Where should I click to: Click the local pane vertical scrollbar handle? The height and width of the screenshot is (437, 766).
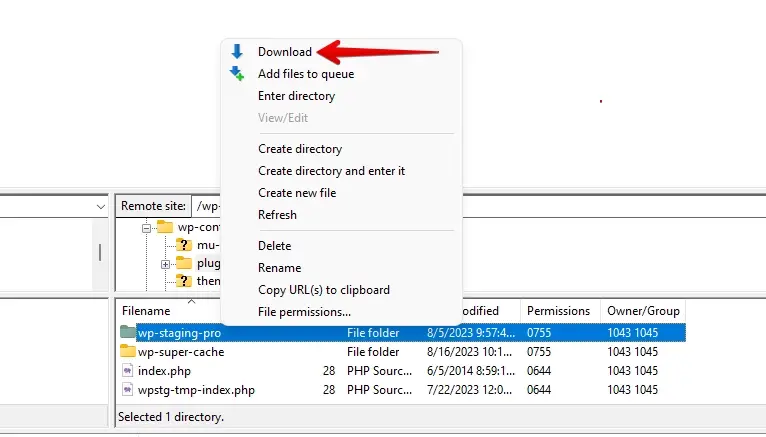[100, 252]
